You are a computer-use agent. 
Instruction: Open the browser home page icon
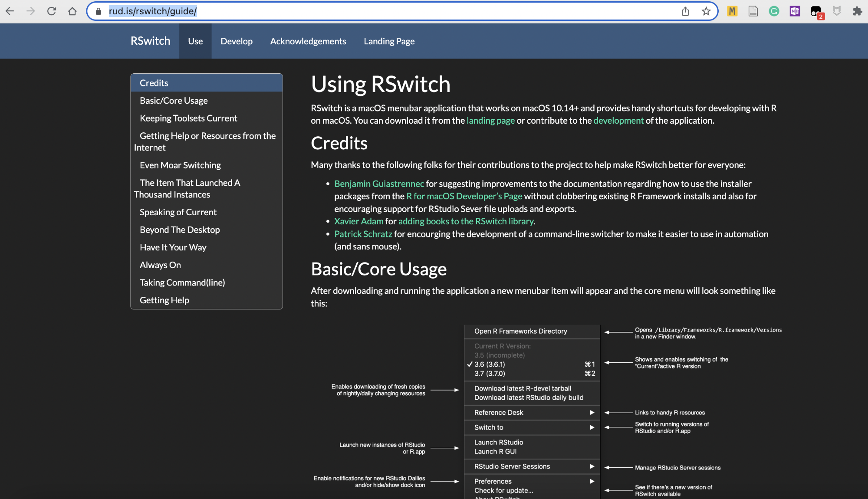(72, 11)
